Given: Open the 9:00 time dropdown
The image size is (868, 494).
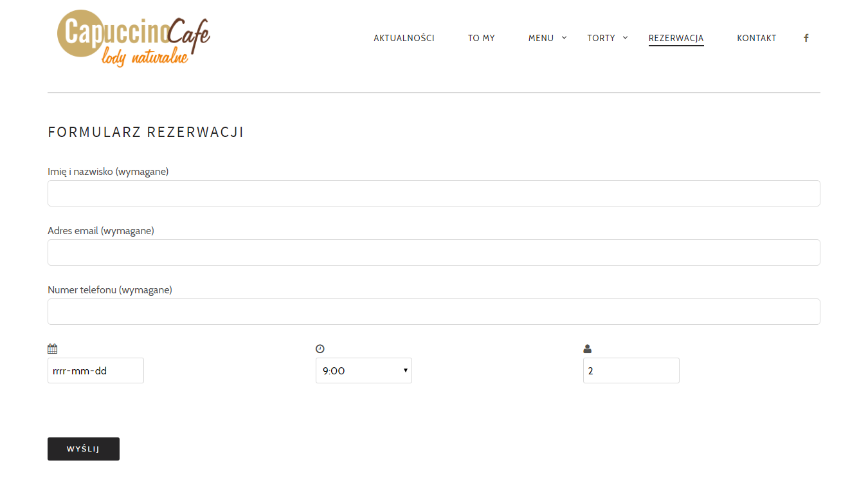Looking at the screenshot, I should [363, 370].
